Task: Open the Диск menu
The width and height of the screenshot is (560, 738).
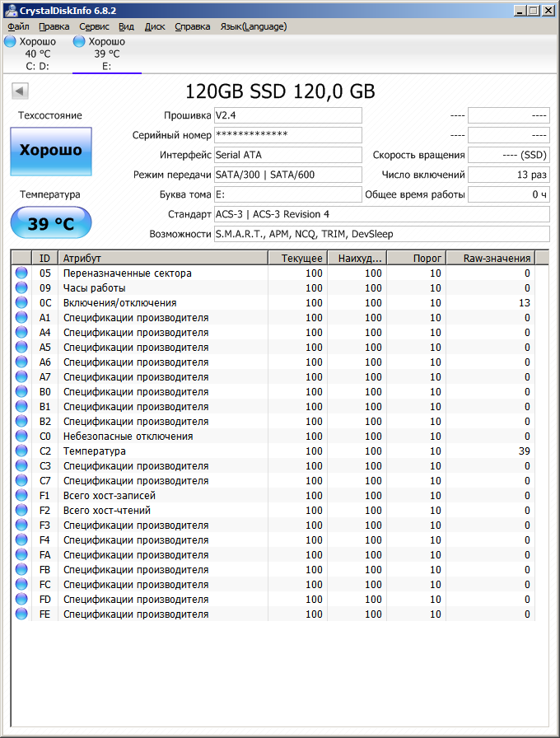Action: pos(155,26)
